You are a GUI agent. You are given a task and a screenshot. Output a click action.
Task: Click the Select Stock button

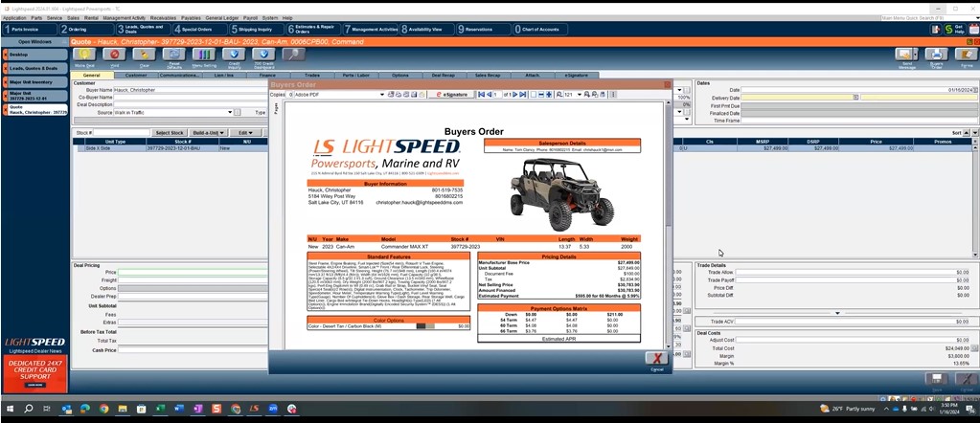pos(170,132)
